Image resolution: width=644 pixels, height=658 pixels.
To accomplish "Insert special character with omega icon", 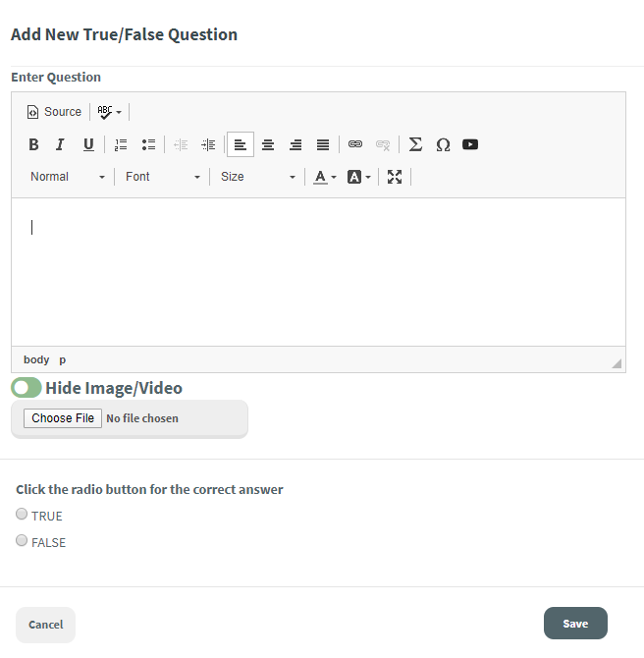I will [443, 144].
